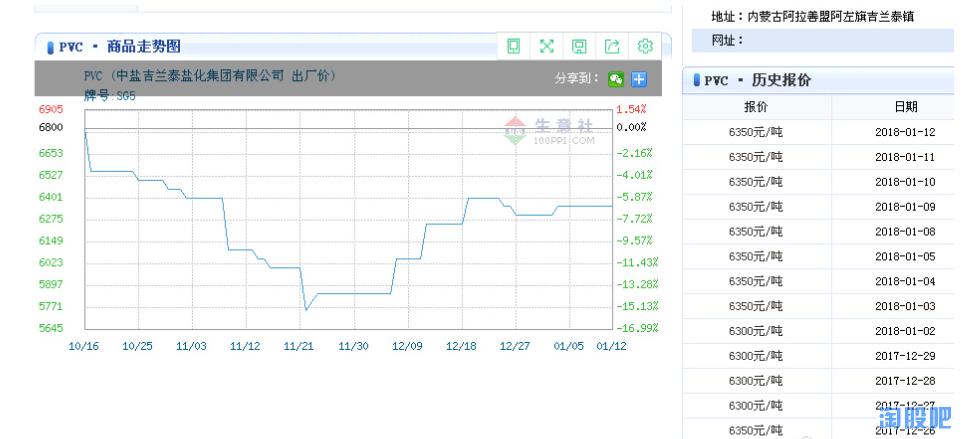Screen dimensions: 964x439
Task: Click the 2017-12-29 date row
Action: pos(905,356)
